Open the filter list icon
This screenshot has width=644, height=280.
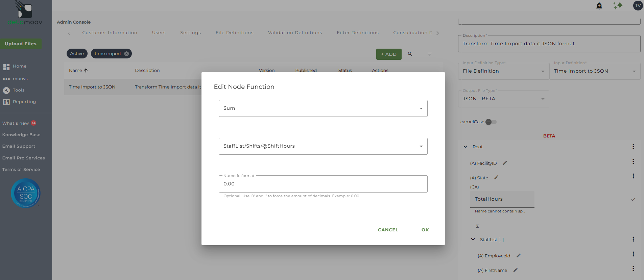click(430, 54)
